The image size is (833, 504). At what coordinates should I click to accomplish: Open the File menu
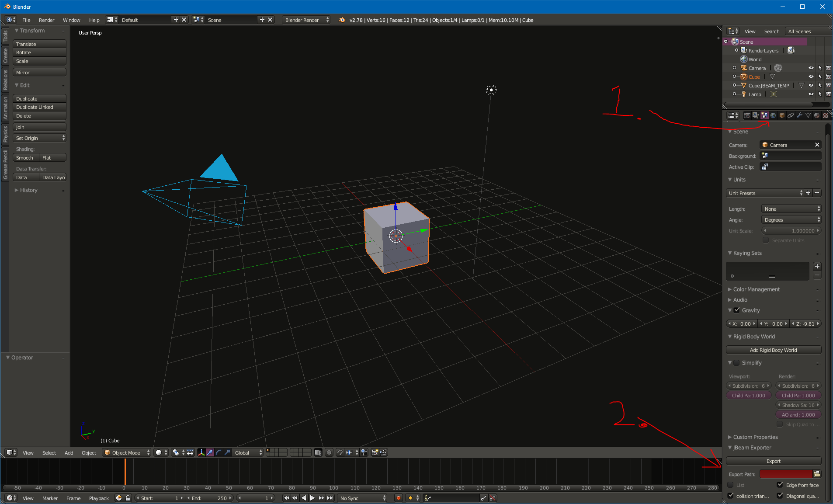point(26,20)
